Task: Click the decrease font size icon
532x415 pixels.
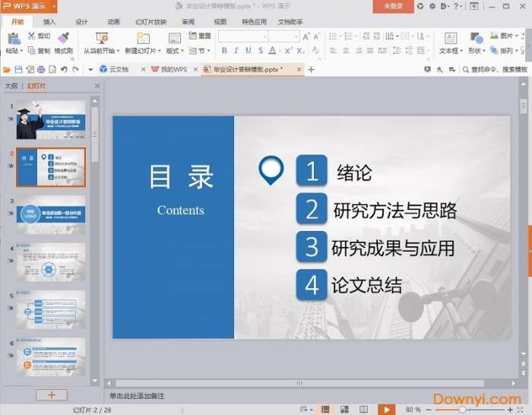Action: (317, 36)
